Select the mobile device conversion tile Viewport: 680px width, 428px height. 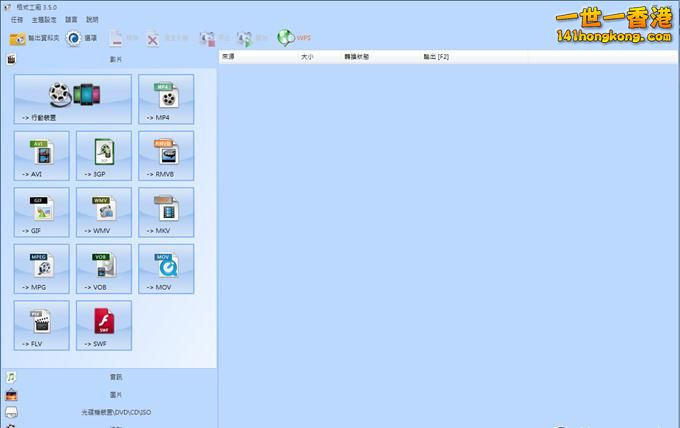pos(73,99)
